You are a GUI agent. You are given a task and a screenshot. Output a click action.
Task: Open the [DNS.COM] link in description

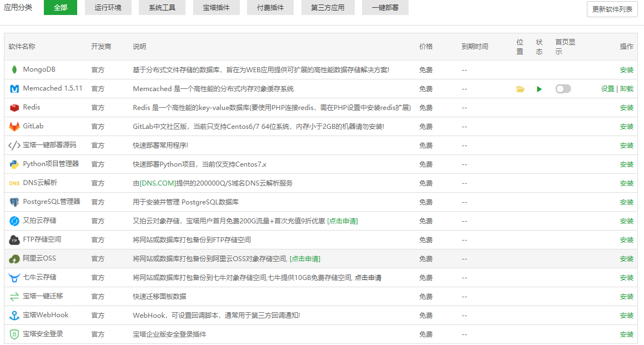click(158, 183)
